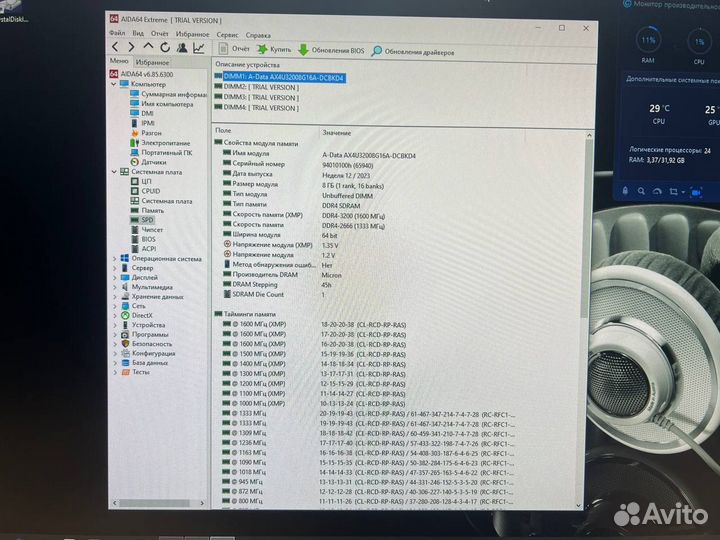This screenshot has width=720, height=540.
Task: Click the video camera icon in monitor widget
Action: coord(696,192)
